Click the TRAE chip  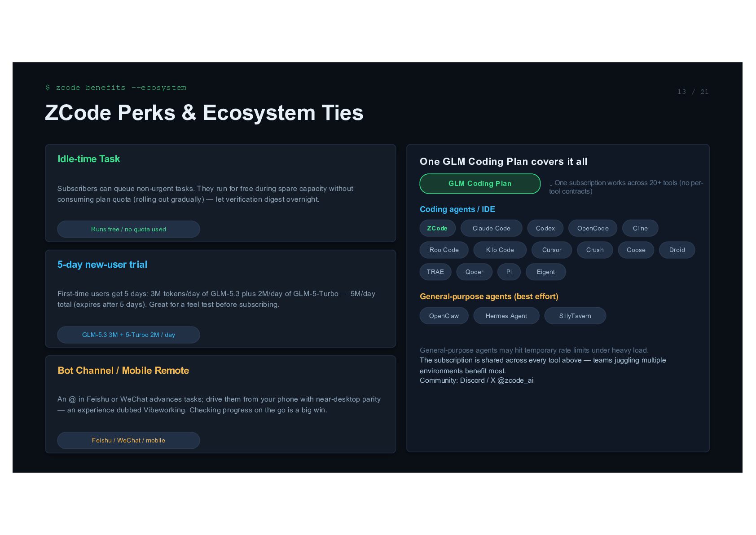435,272
